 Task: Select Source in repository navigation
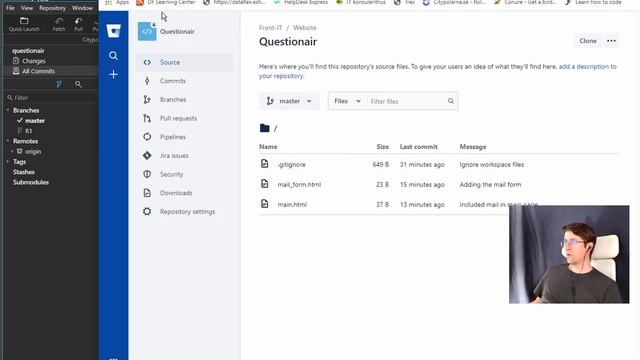184,62
